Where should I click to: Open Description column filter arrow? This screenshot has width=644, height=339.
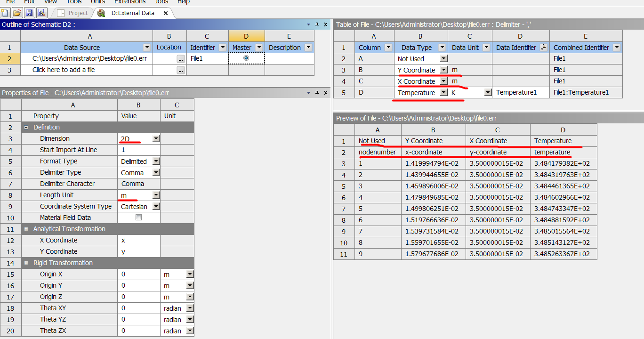[308, 48]
